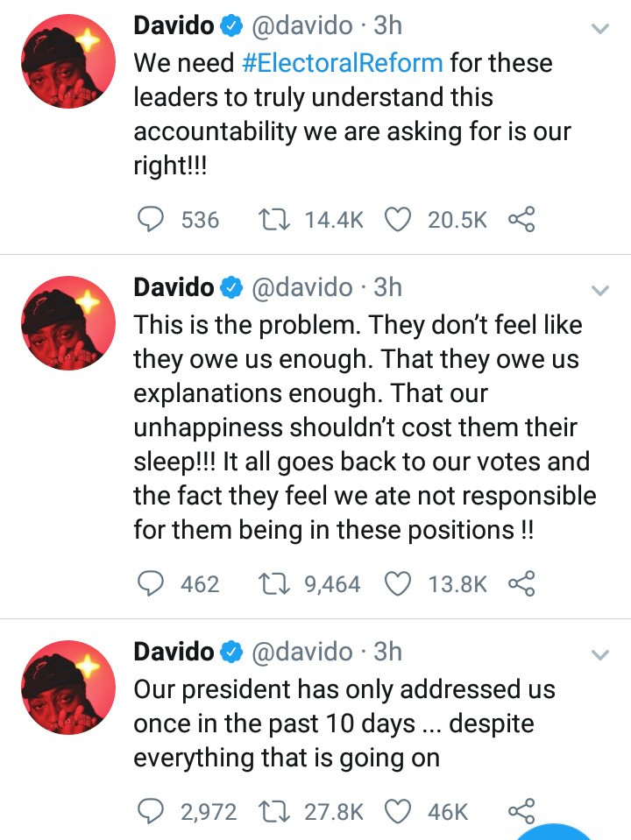Retweet the tweet with 9,464 retweets

pos(278,583)
